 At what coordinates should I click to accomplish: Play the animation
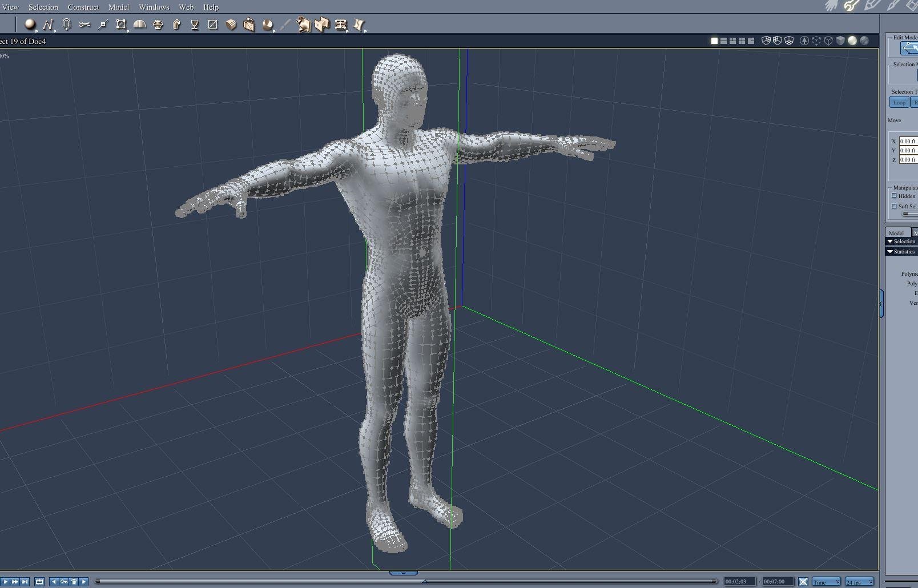6,582
